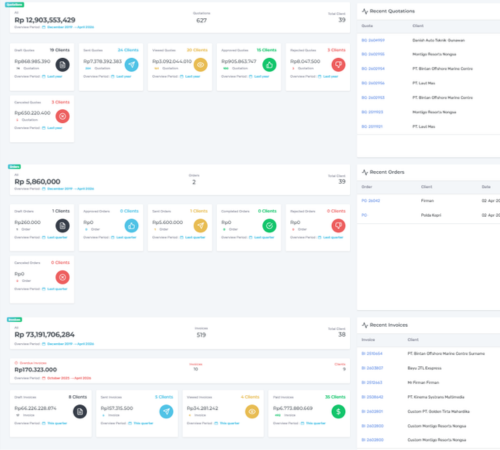Open order link for Polda Kepri
This screenshot has height=450, width=500.
tap(364, 215)
